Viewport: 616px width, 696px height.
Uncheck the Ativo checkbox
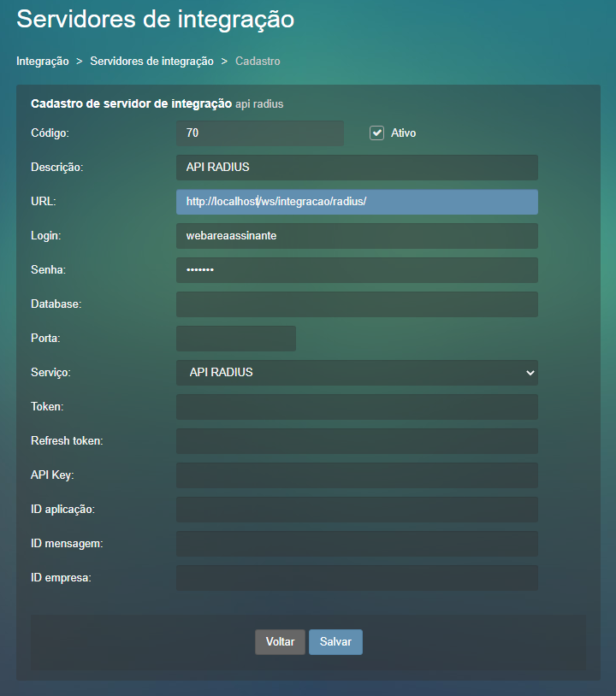(x=376, y=133)
